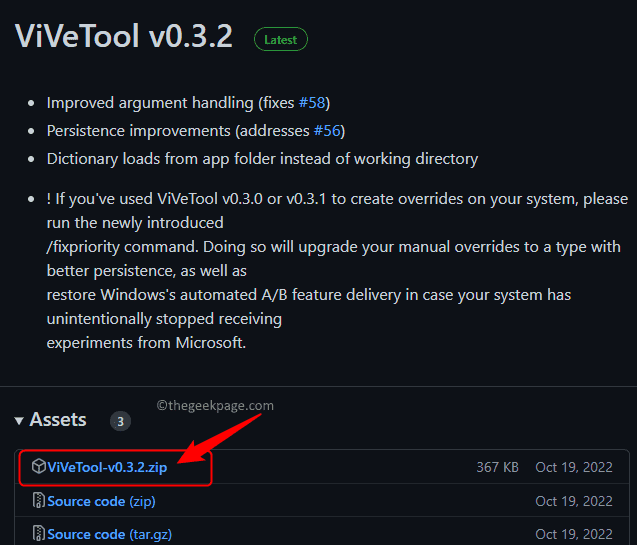Screen dimensions: 637x545
Task: Click the package icon beside ViVeTool-v0.3.2.zip
Action: coord(39,467)
